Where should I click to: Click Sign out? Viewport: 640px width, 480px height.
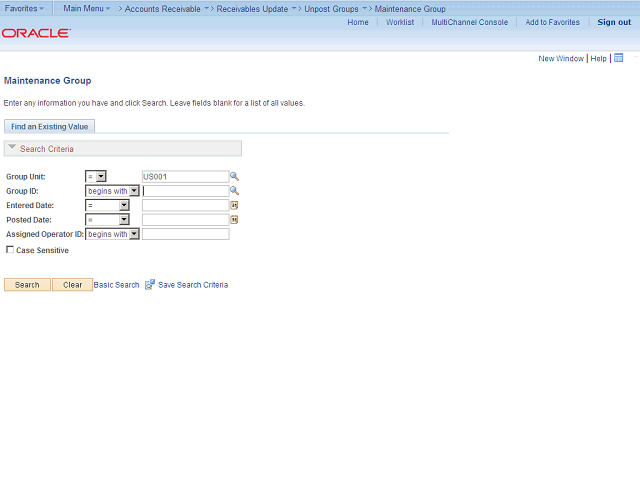(x=614, y=22)
